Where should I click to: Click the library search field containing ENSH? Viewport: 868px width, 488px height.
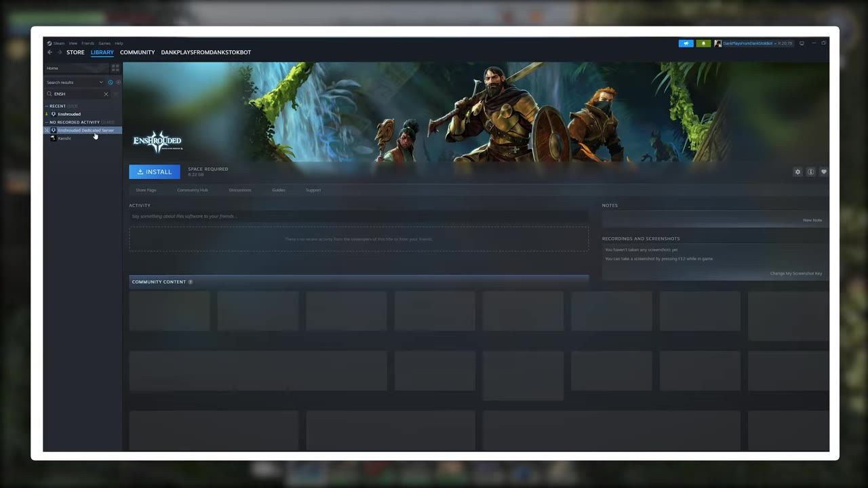tap(76, 94)
